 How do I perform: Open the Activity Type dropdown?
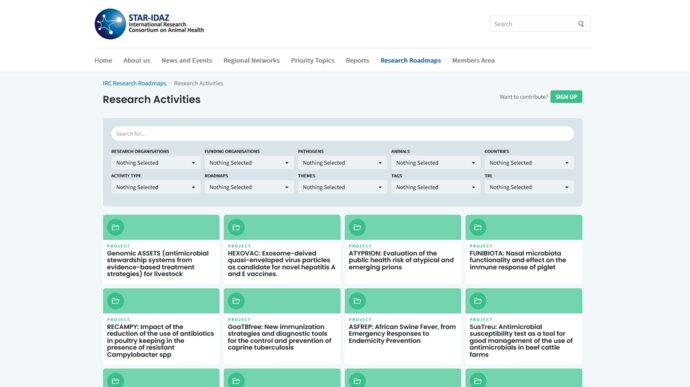click(x=156, y=187)
